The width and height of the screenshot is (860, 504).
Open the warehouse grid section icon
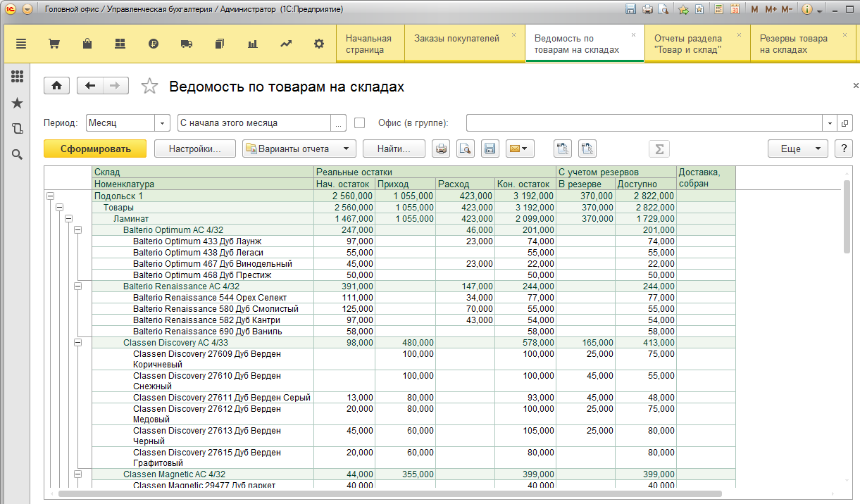click(x=120, y=44)
